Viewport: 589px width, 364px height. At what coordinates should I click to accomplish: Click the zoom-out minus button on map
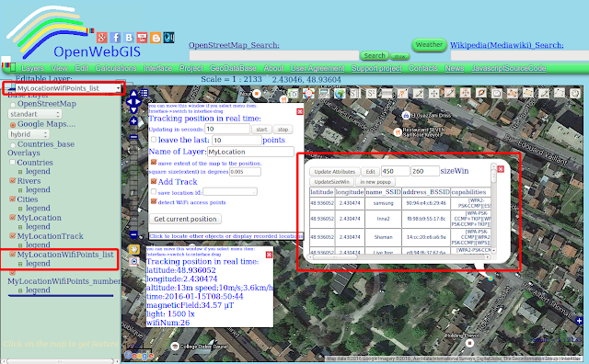[133, 235]
